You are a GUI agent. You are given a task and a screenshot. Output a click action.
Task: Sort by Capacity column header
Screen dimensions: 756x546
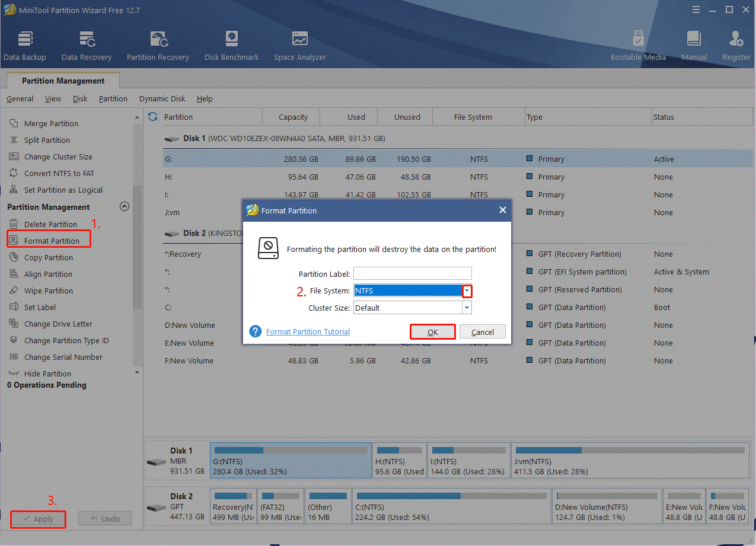tap(293, 117)
